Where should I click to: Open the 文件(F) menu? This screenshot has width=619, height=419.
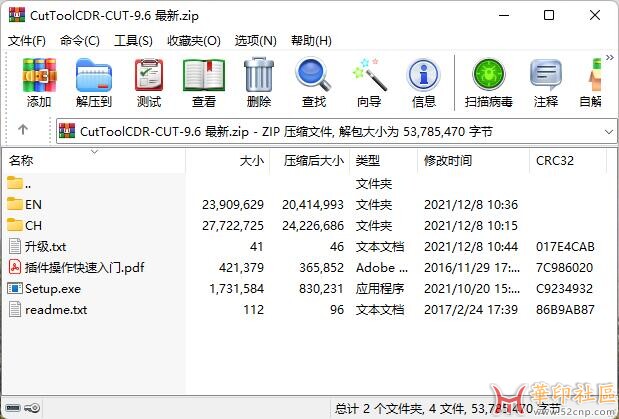pos(27,41)
